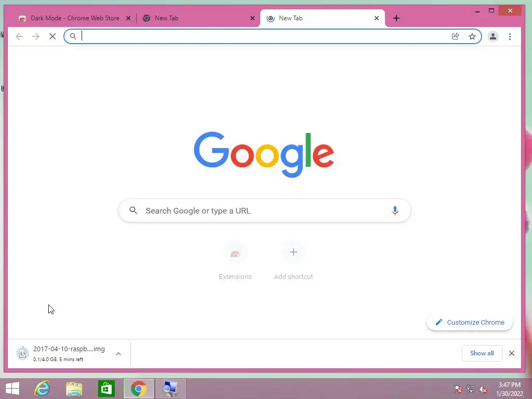Image resolution: width=532 pixels, height=399 pixels.
Task: Open the profile avatar menu
Action: pos(493,36)
